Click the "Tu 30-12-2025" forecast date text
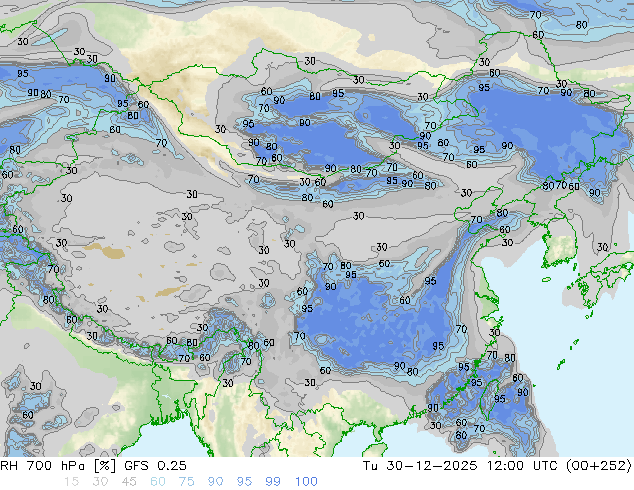The height and width of the screenshot is (490, 634). (420, 466)
